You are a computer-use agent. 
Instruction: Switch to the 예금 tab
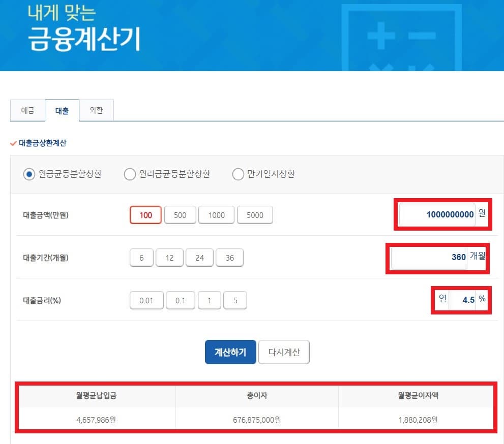[27, 110]
